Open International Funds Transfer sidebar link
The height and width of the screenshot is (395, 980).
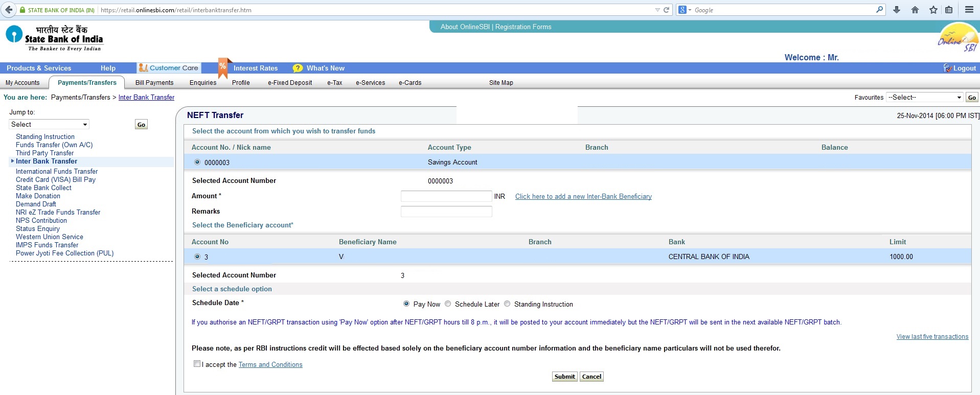57,171
